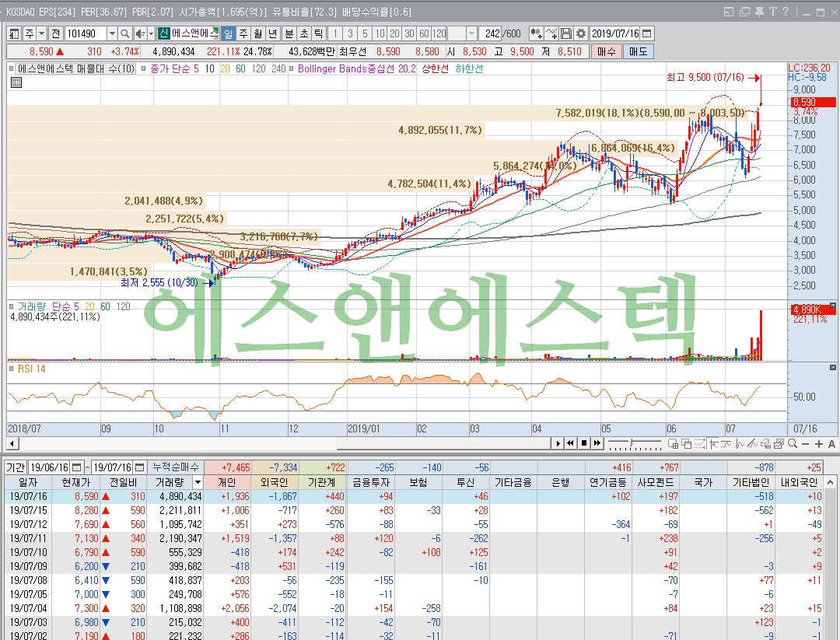Click the line chart compare icon
The width and height of the screenshot is (840, 640).
coord(551,33)
